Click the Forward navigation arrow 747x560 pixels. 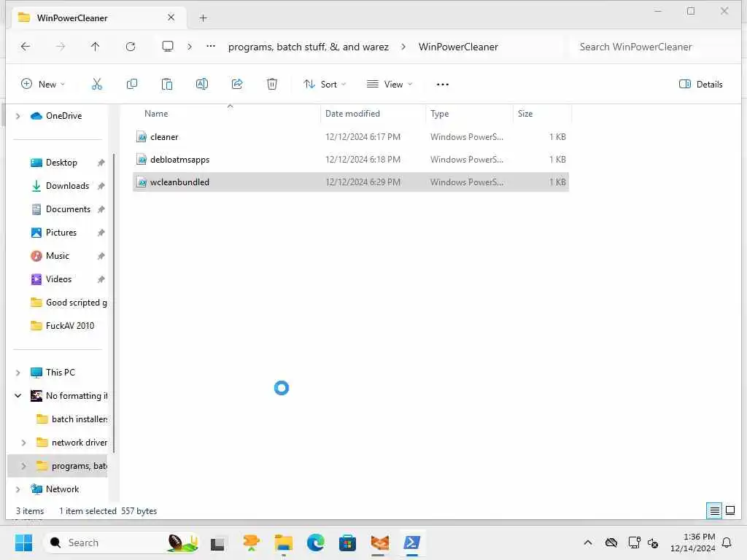(x=61, y=46)
